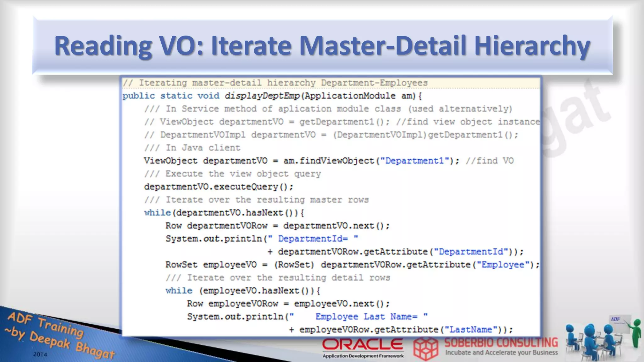Click the outer 'while' keyword for departmentVO
Screen dimensions: 644x362
click(x=157, y=213)
